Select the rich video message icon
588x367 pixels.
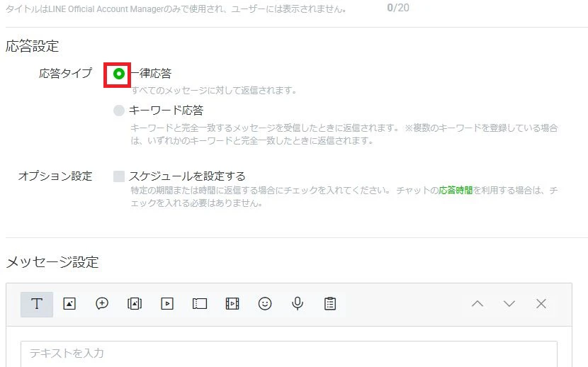[x=232, y=304]
